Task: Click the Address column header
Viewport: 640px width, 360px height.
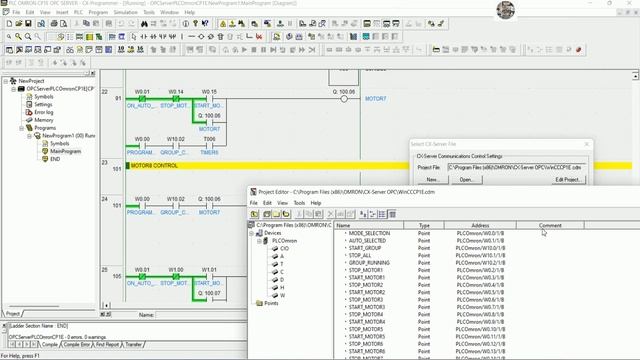Action: 480,225
